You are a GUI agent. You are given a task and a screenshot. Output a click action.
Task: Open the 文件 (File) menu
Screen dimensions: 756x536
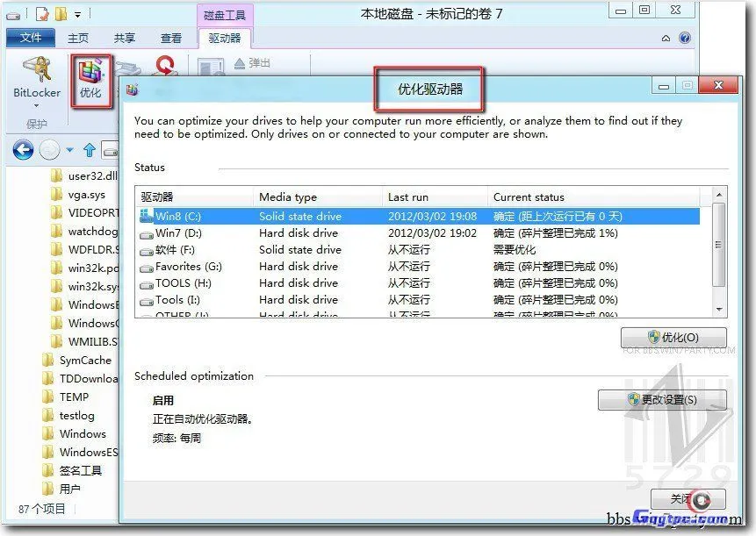click(31, 38)
